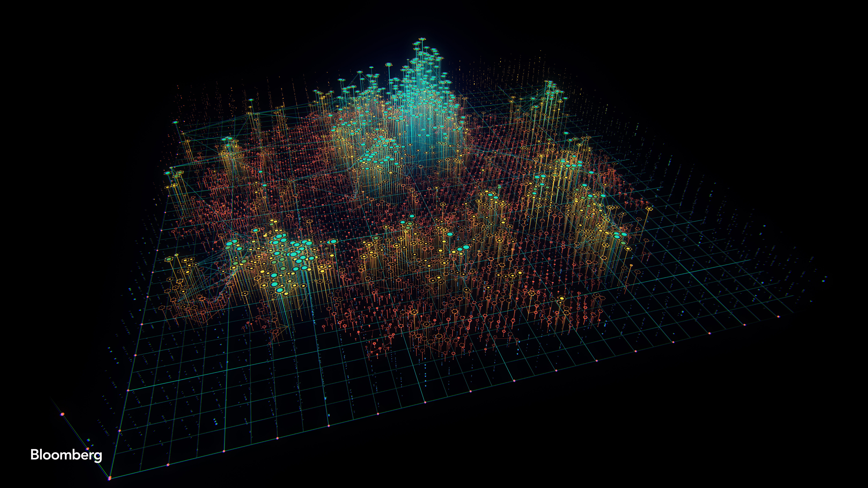
Task: Click the first orange dot right of grid corner
Action: point(168,465)
